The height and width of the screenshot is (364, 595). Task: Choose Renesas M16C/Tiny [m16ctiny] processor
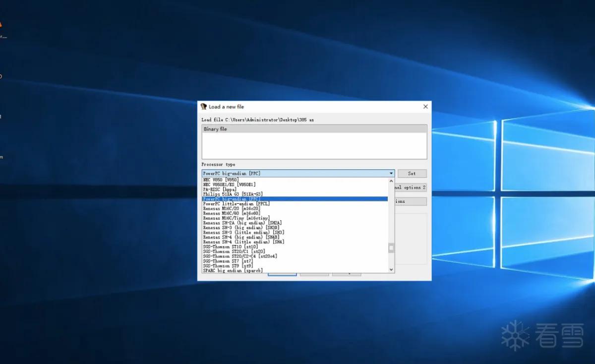pyautogui.click(x=295, y=218)
